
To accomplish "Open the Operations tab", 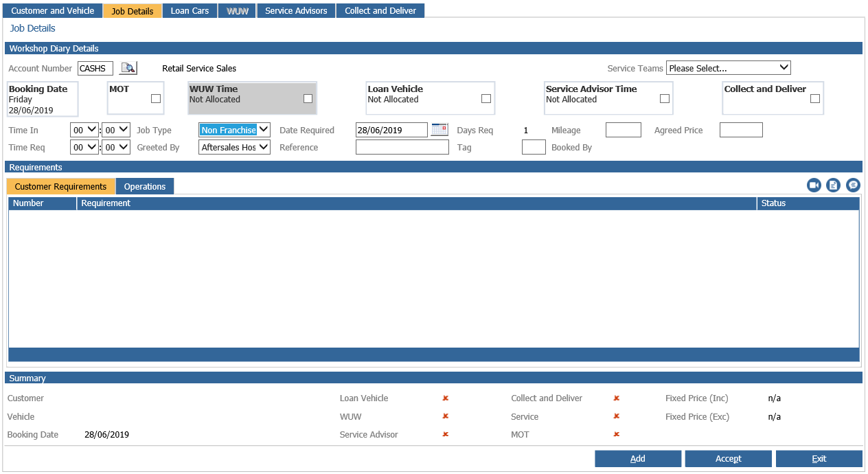I will (145, 186).
